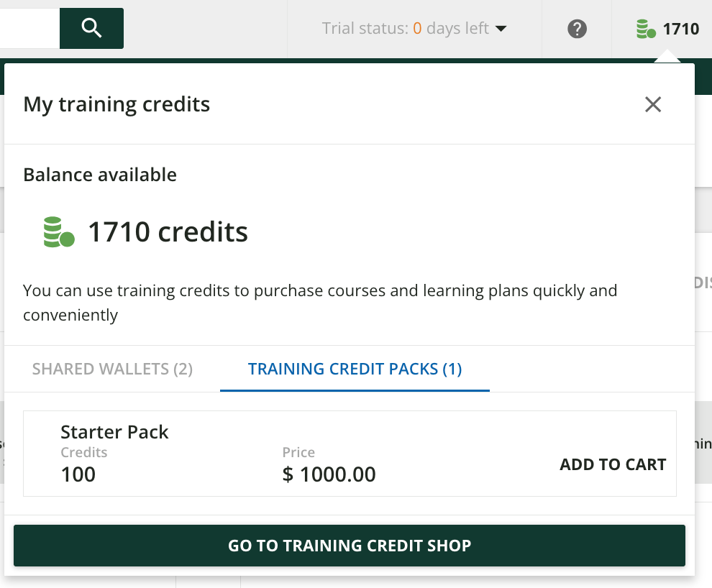Click the "0 days left" trial text
712x588 pixels.
[451, 29]
